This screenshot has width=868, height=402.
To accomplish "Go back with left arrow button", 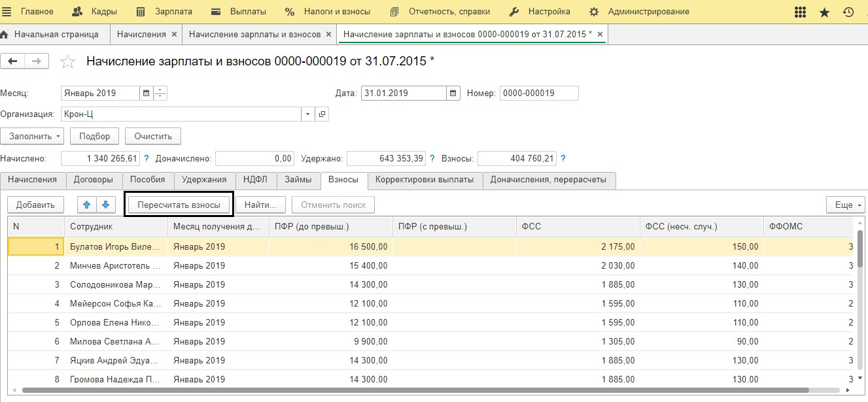I will coord(12,61).
